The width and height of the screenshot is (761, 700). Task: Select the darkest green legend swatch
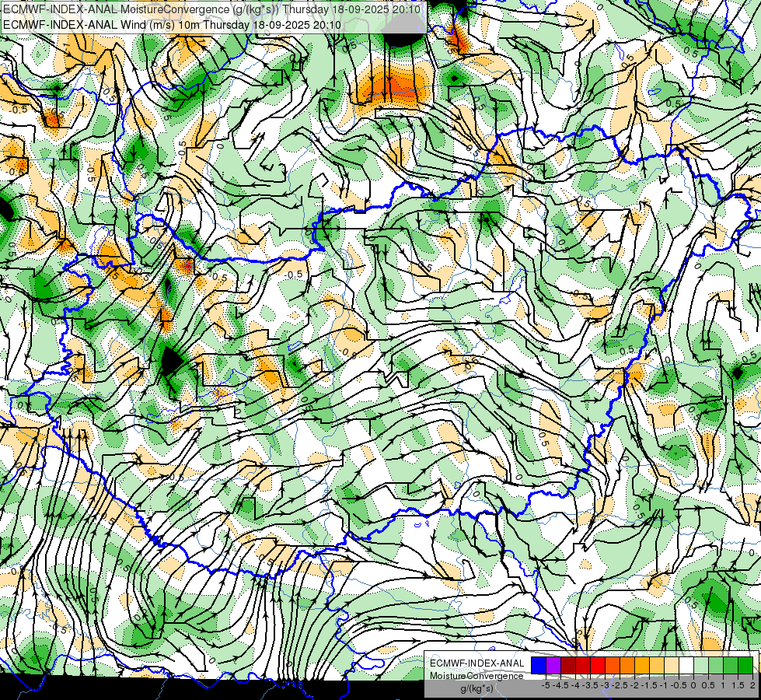coord(745,665)
